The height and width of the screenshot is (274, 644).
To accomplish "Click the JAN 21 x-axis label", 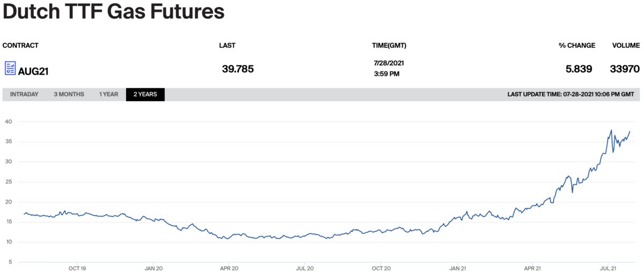I will pyautogui.click(x=457, y=268).
